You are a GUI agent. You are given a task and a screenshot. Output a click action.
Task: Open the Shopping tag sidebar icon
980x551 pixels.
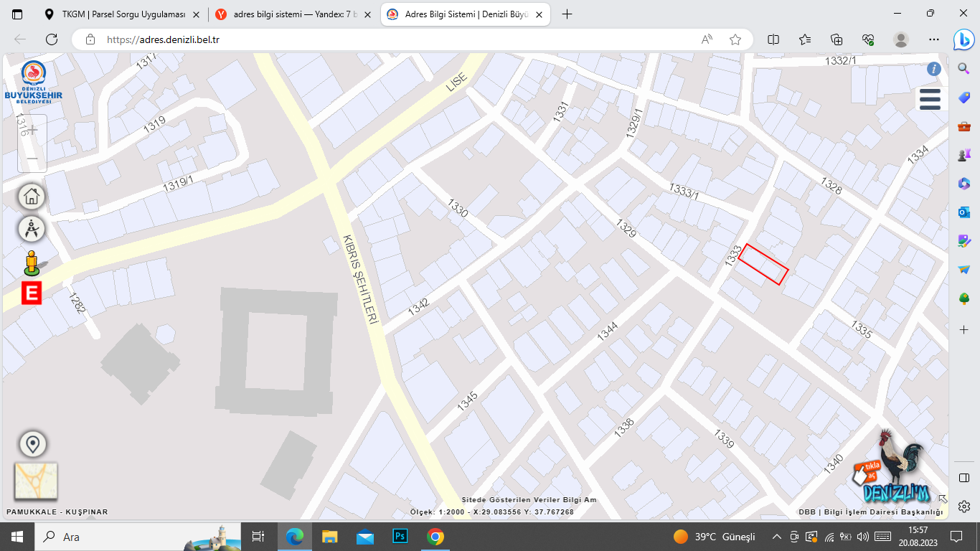(x=964, y=97)
